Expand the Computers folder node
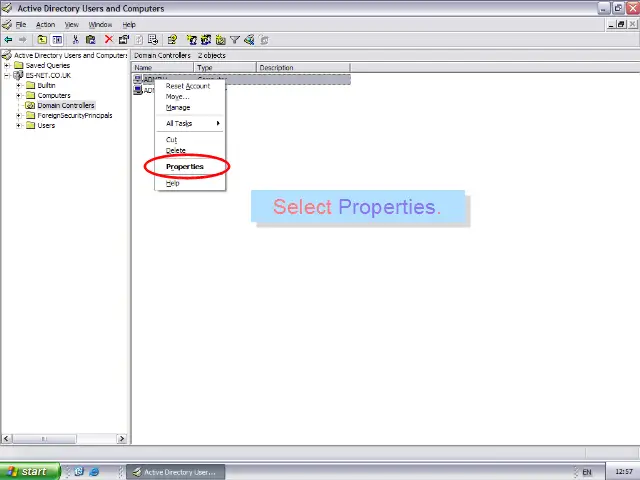This screenshot has height=480, width=640. (18, 96)
